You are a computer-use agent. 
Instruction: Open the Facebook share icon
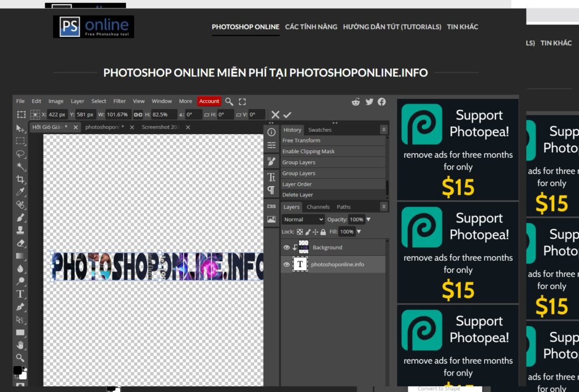(x=382, y=102)
